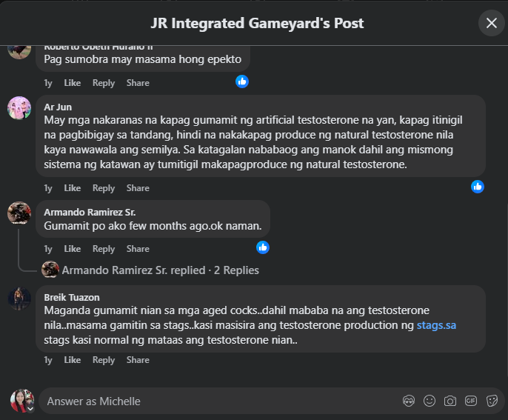The image size is (508, 420).
Task: View like reaction on Roberto's comment
Action: coord(242,81)
